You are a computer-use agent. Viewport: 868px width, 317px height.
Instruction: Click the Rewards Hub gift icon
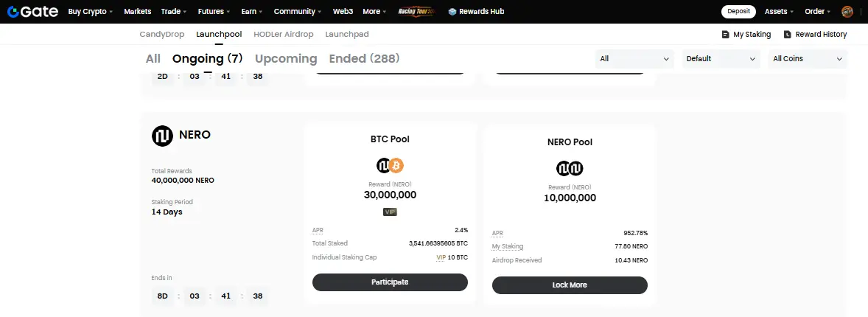pos(452,12)
